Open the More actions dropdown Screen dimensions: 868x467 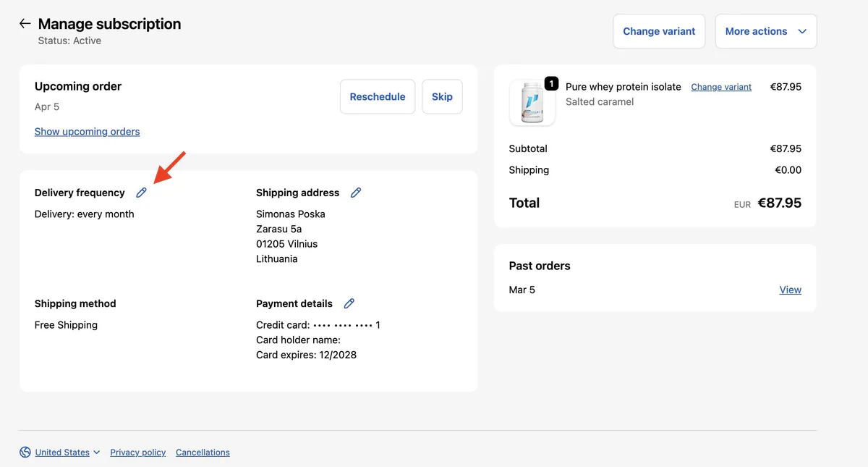coord(766,31)
